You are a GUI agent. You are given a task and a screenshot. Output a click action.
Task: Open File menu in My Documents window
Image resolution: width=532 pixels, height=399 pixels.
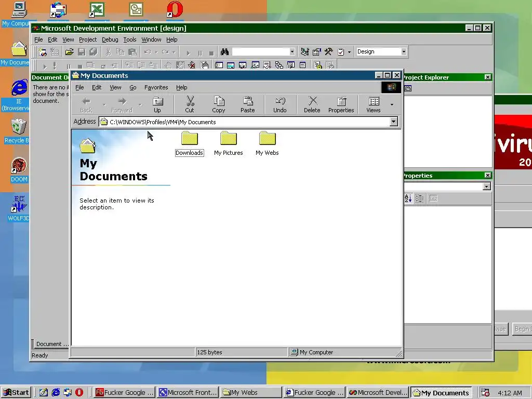79,87
